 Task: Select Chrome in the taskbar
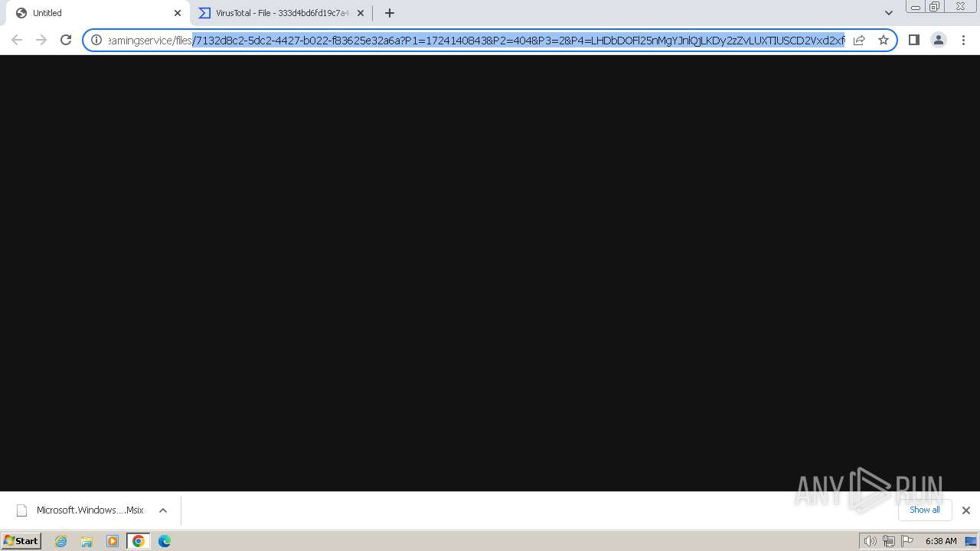pyautogui.click(x=139, y=541)
